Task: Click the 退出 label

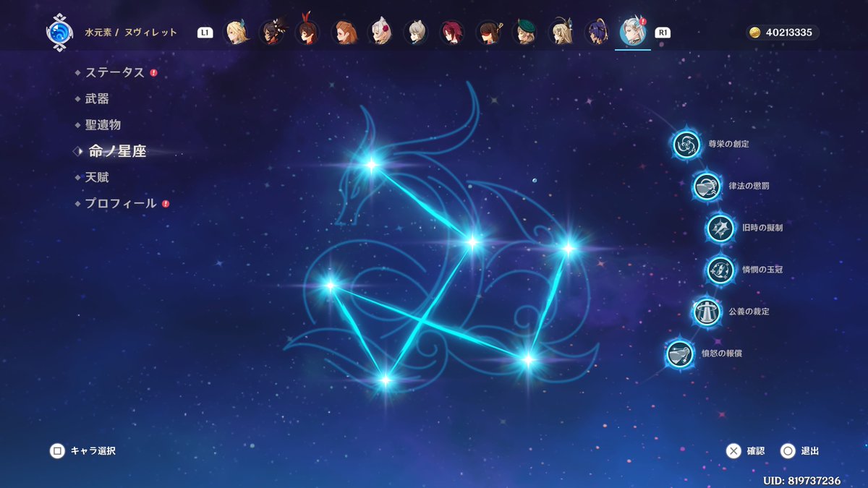Action: pos(810,451)
